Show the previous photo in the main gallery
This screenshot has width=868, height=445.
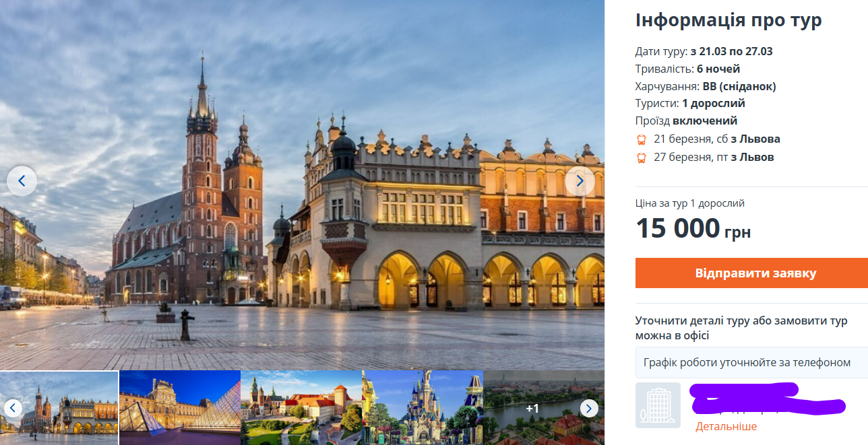point(22,180)
